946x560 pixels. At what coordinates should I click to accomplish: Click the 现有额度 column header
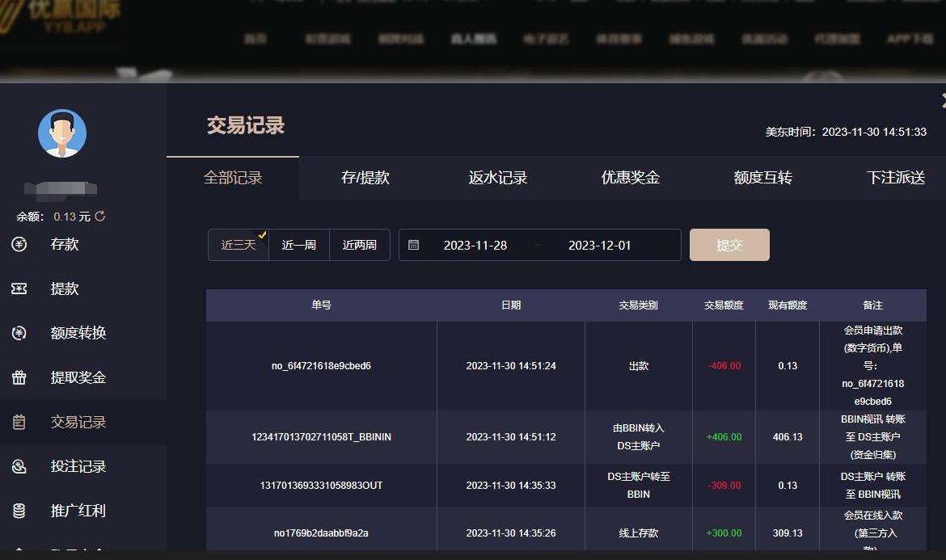788,305
